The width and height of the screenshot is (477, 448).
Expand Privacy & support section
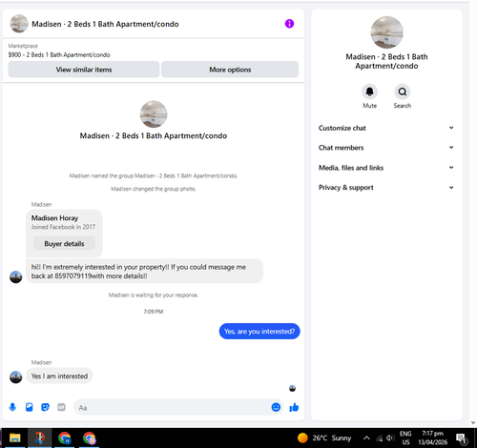[386, 188]
